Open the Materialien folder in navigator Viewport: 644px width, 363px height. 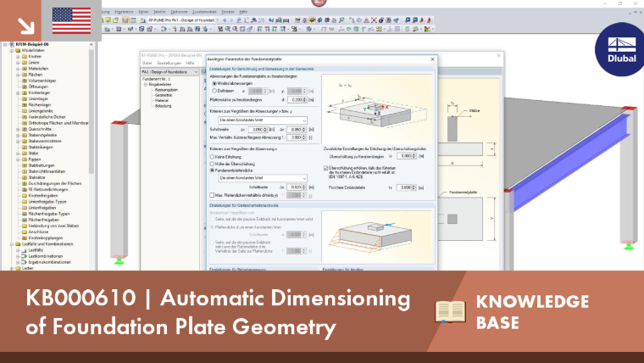coord(38,69)
